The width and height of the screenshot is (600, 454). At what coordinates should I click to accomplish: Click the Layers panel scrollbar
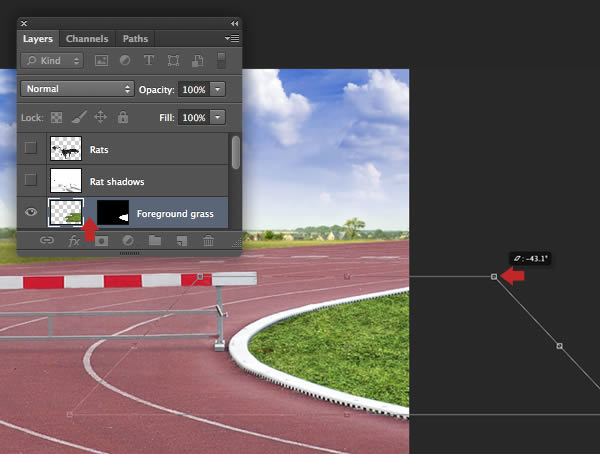tap(236, 152)
